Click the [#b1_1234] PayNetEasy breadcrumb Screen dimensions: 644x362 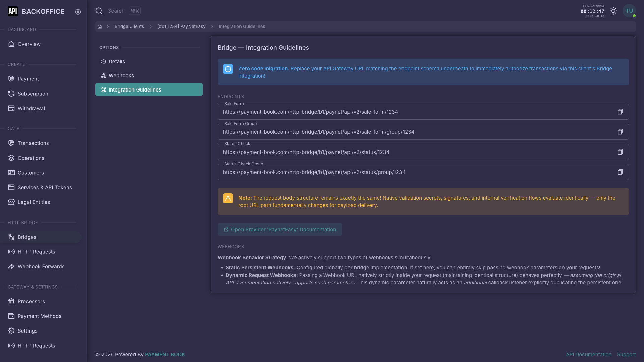click(x=181, y=26)
